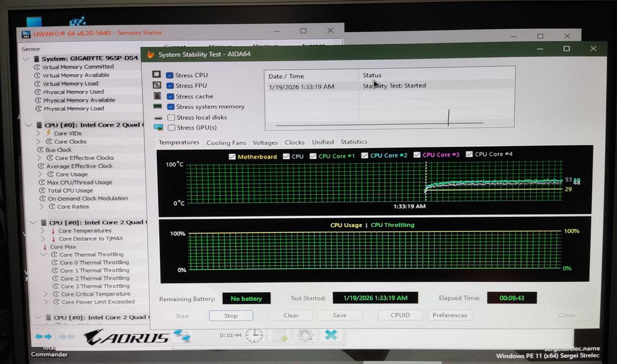Viewport: 617px width, 364px height.
Task: Enable the Stress local disks checkbox
Action: (171, 117)
